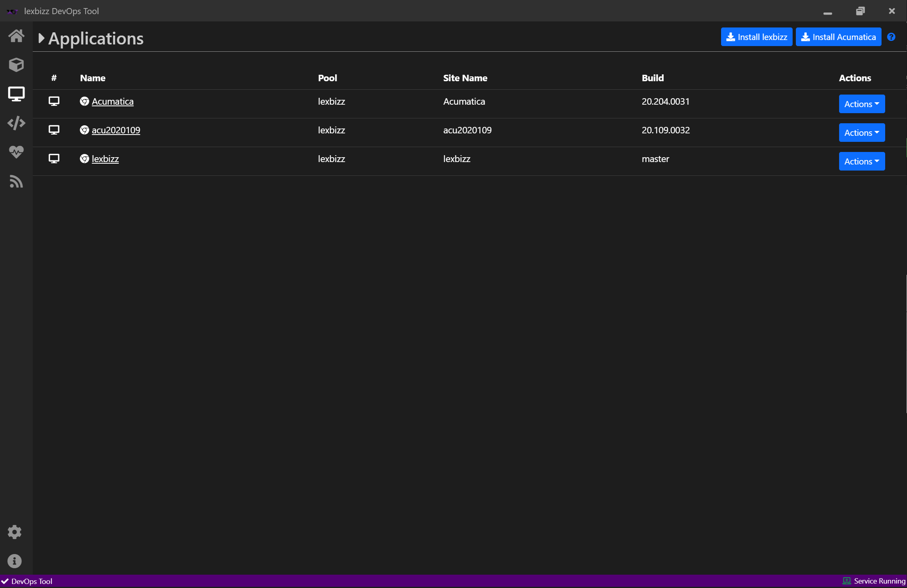The image size is (907, 588).
Task: Click the Chrome icon beside acu2020109
Action: click(x=84, y=130)
